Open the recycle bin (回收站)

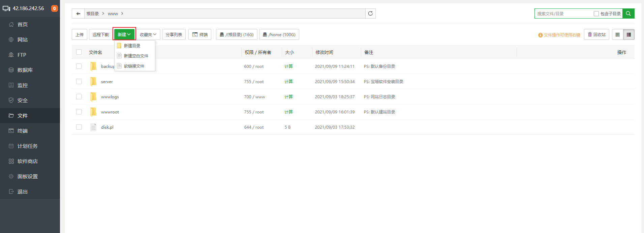596,34
